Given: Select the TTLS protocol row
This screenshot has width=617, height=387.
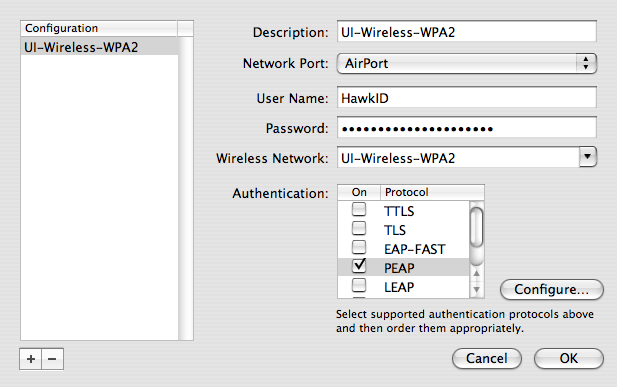Looking at the screenshot, I should coord(404,211).
